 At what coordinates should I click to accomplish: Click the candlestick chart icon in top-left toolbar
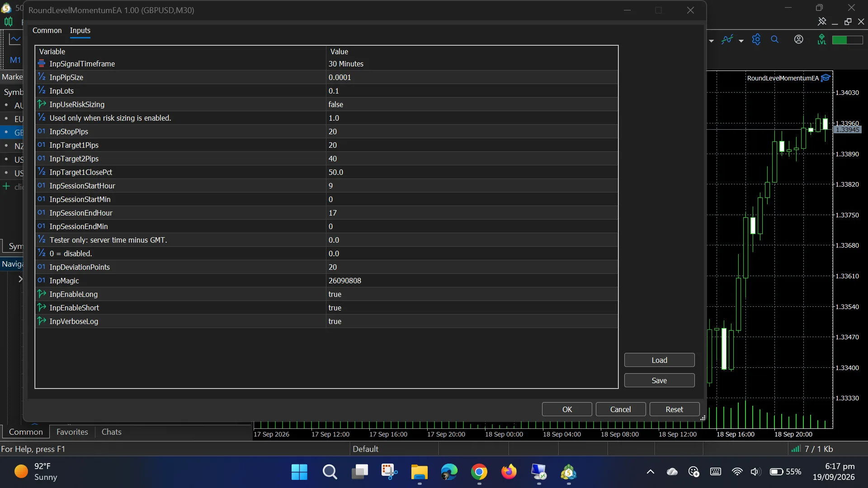tap(8, 21)
